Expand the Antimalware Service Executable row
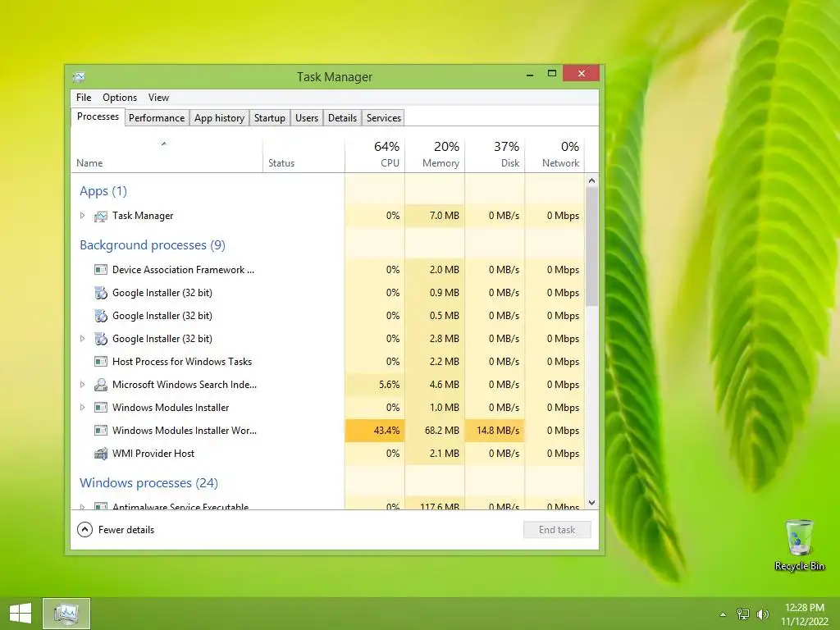 [x=82, y=506]
